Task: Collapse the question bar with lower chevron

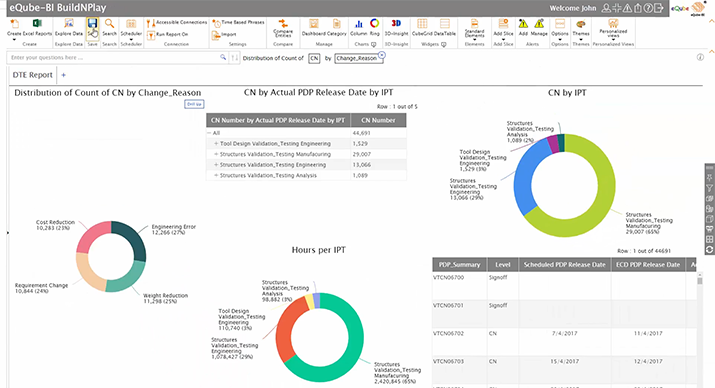Action: point(711,51)
